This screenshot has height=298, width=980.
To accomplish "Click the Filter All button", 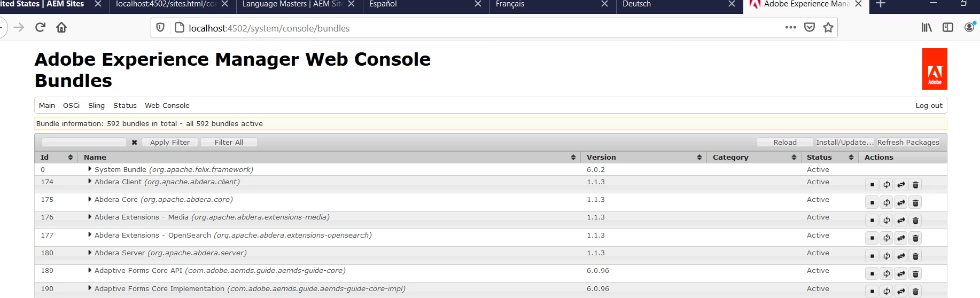I will (229, 142).
